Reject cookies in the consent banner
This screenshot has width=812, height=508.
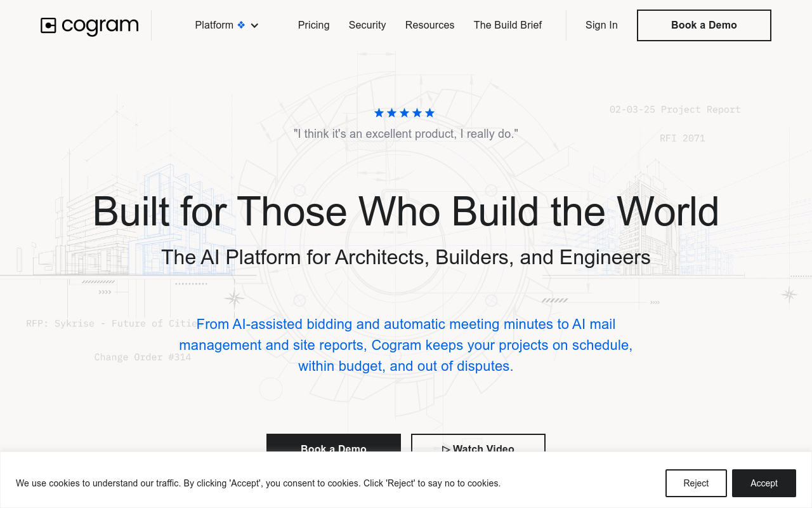click(696, 483)
